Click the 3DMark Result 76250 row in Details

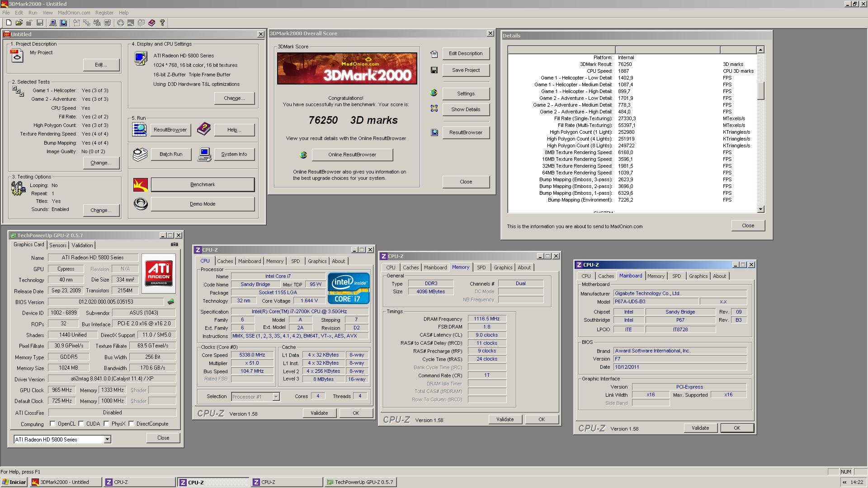point(633,64)
